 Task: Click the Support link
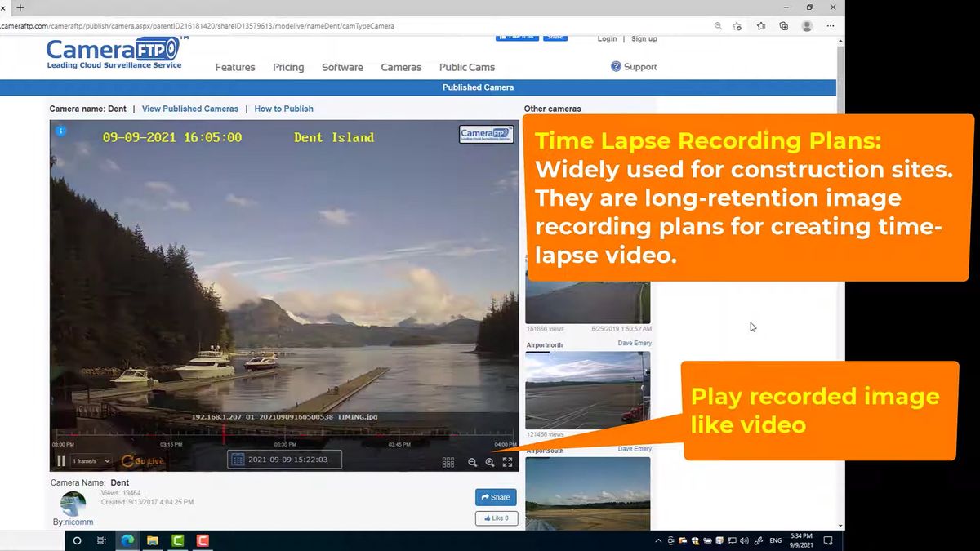[x=640, y=67]
